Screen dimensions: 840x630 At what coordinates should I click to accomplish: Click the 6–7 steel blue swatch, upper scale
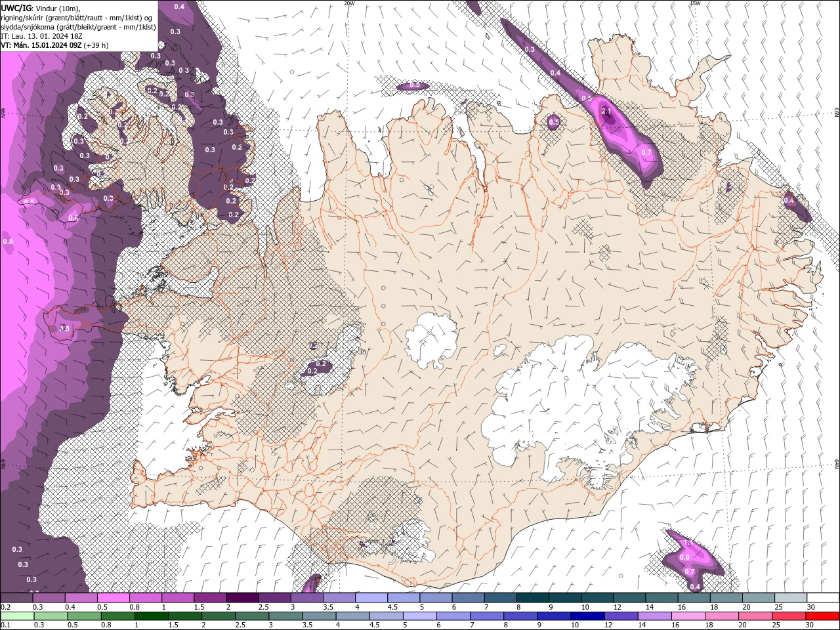click(x=467, y=598)
